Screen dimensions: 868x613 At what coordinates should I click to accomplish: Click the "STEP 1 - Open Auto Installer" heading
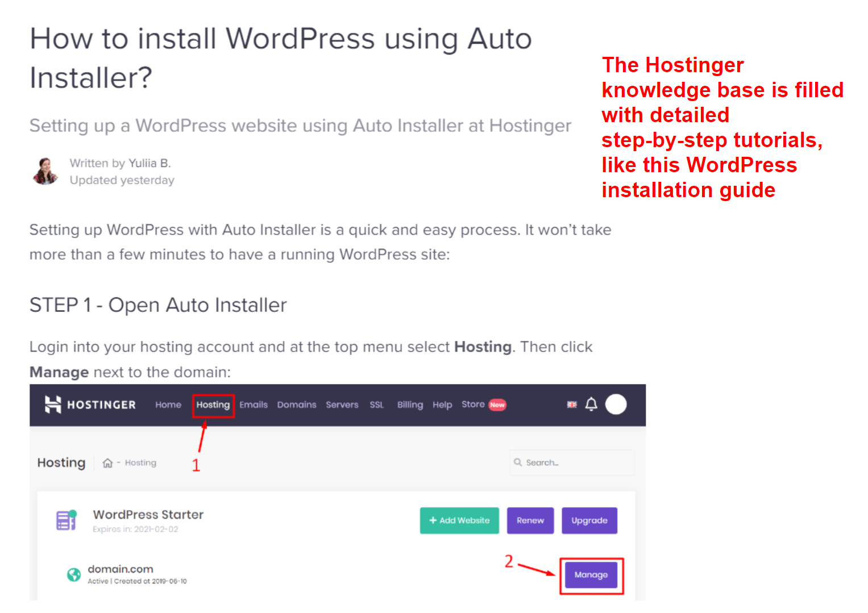tap(158, 305)
